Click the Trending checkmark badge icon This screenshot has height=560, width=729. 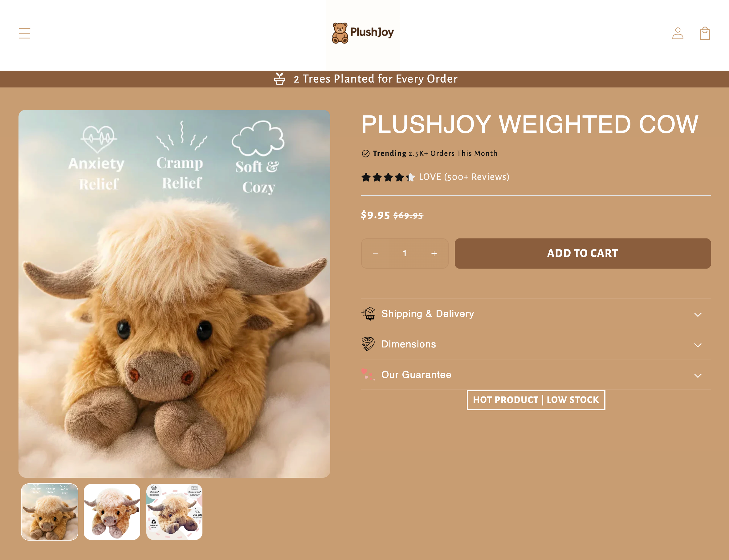click(x=366, y=153)
